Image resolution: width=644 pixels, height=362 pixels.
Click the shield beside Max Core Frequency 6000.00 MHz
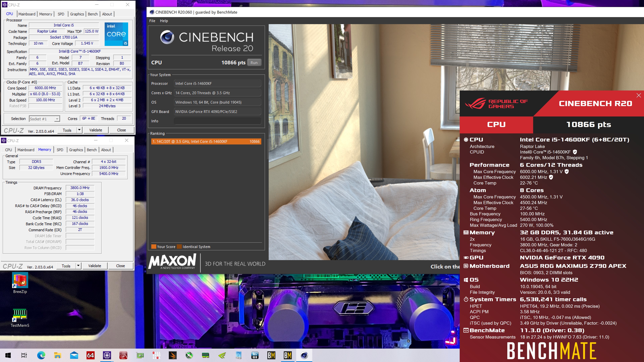click(567, 171)
